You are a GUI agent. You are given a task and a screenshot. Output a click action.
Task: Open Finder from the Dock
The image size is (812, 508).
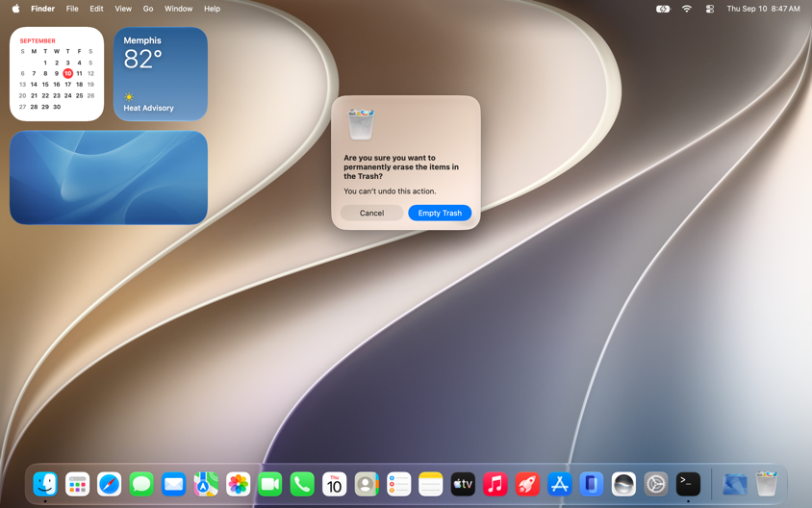[45, 484]
